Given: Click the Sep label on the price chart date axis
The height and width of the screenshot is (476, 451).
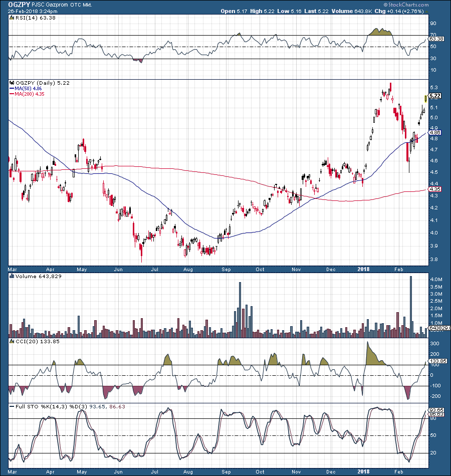Looking at the screenshot, I should pyautogui.click(x=227, y=269).
